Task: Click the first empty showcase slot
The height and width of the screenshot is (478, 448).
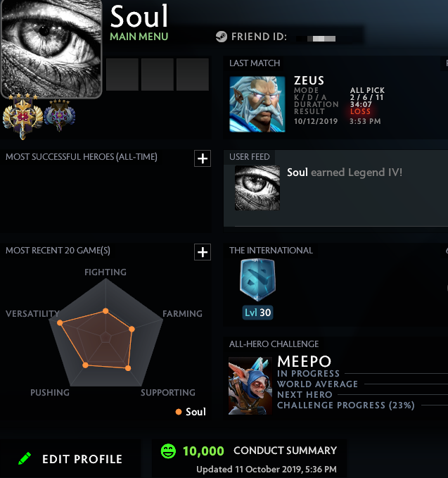Action: [x=122, y=75]
